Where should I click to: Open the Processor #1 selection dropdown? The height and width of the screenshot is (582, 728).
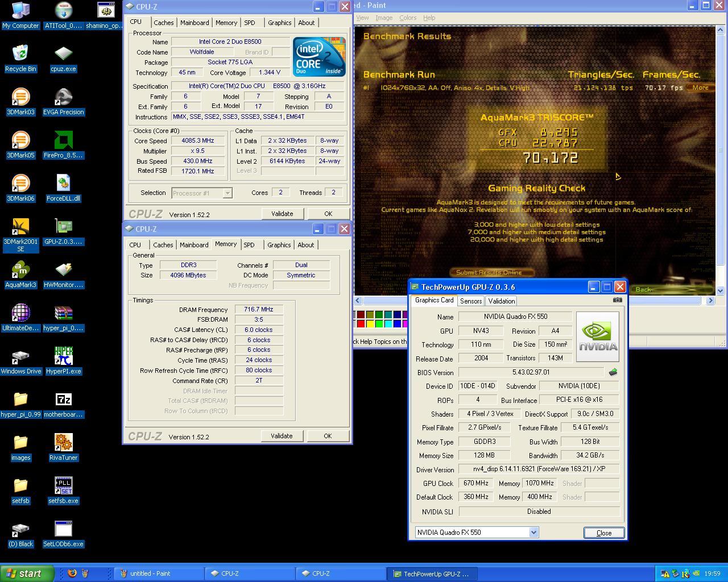click(227, 193)
